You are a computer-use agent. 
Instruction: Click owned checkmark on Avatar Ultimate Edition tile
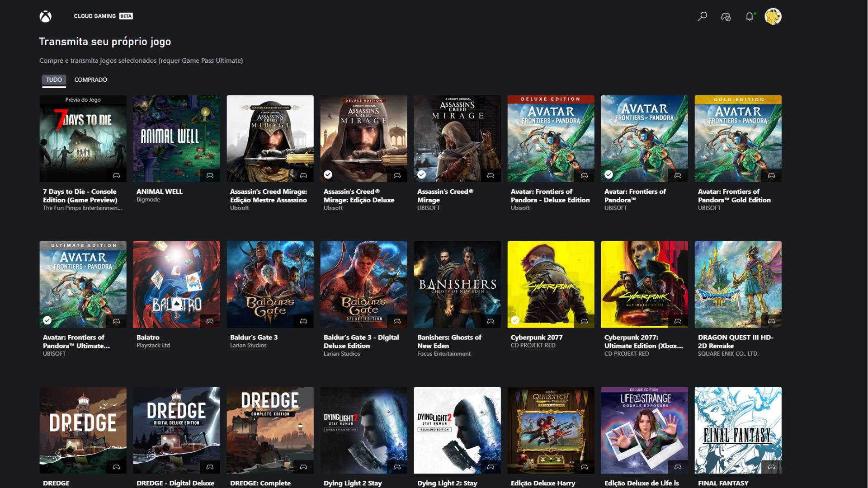click(47, 320)
